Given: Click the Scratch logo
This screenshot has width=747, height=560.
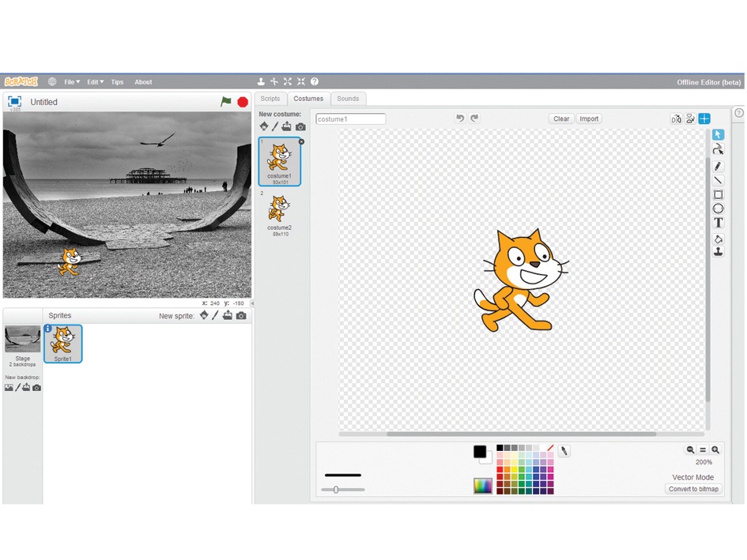Looking at the screenshot, I should pos(21,82).
